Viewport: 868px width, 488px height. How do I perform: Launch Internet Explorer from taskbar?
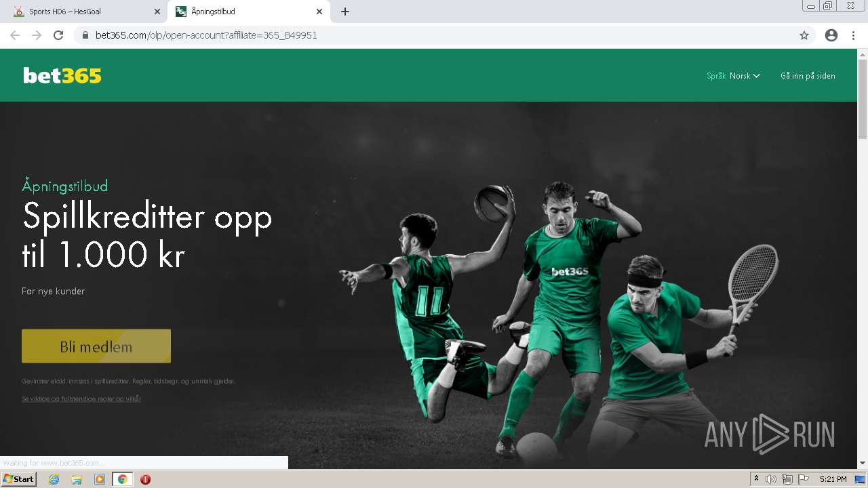pyautogui.click(x=54, y=479)
